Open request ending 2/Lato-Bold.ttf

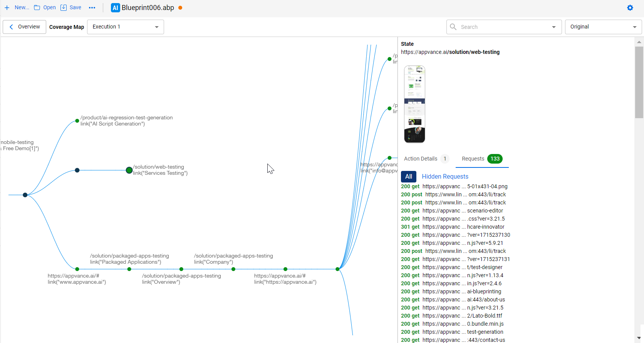pos(451,316)
